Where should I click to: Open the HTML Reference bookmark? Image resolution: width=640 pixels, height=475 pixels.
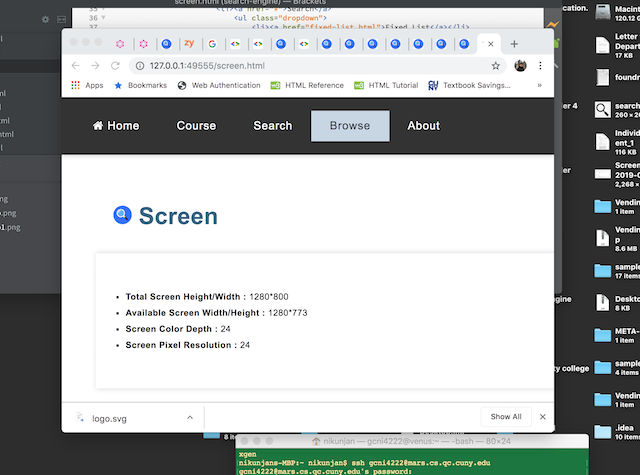coord(307,86)
